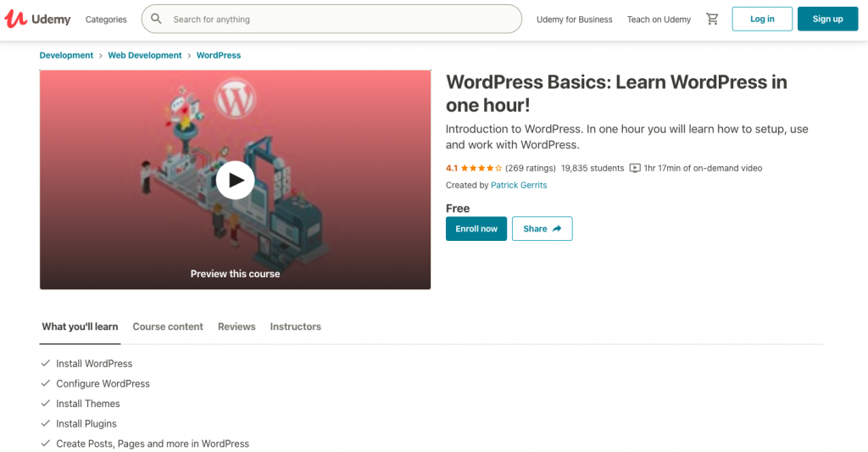Image resolution: width=868 pixels, height=452 pixels.
Task: Open Udemy for Business
Action: pyautogui.click(x=574, y=20)
